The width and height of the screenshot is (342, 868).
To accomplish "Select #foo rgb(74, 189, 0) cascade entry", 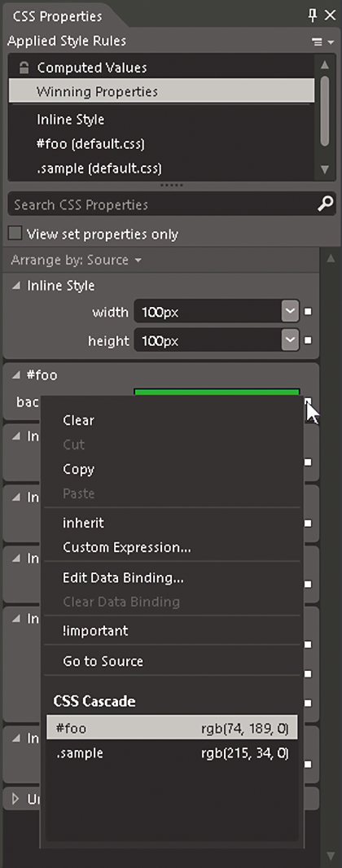I will (172, 728).
